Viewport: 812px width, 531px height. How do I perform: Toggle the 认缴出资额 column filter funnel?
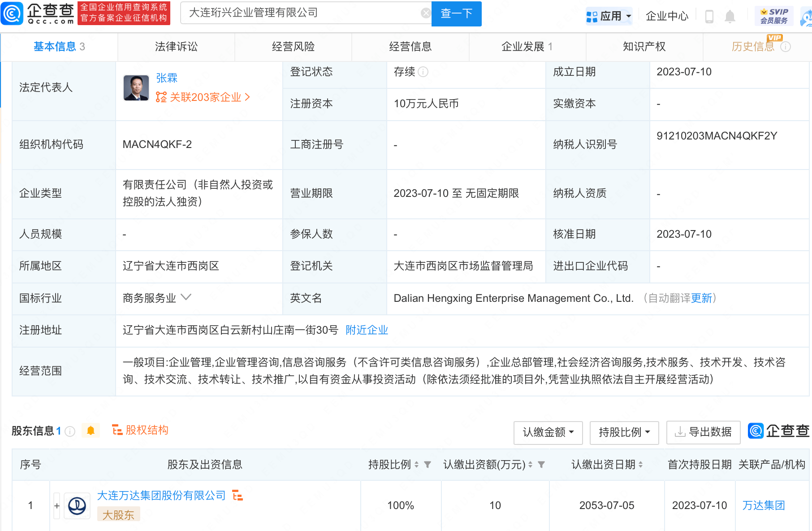(x=541, y=465)
